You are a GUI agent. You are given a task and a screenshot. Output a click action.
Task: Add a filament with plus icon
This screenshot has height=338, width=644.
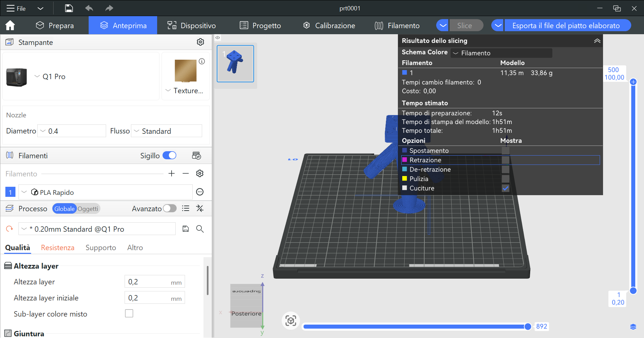(172, 173)
